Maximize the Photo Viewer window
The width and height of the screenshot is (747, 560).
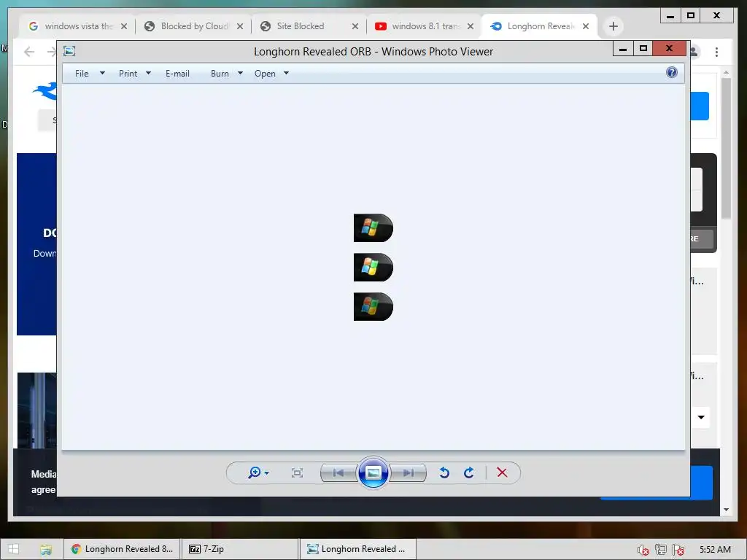click(643, 49)
